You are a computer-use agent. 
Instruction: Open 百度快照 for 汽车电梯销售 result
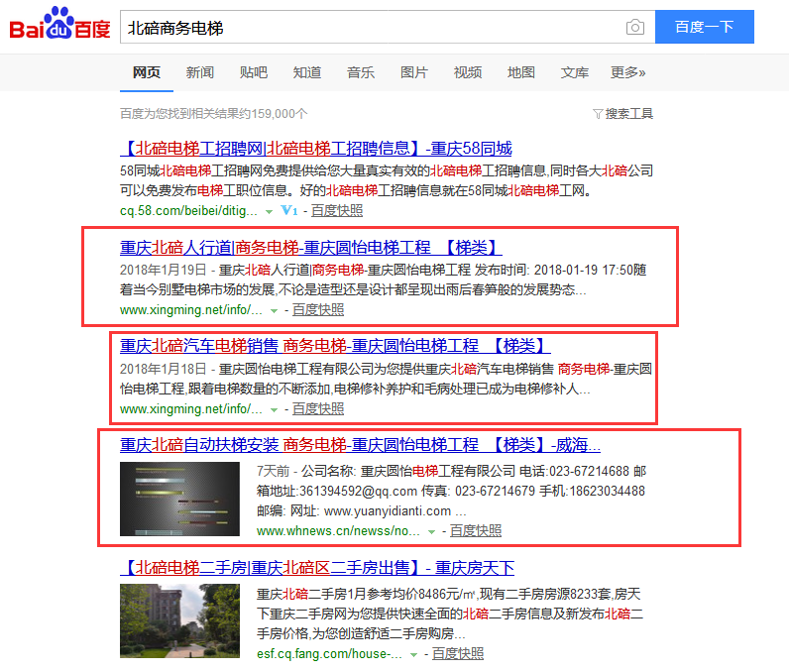(318, 409)
